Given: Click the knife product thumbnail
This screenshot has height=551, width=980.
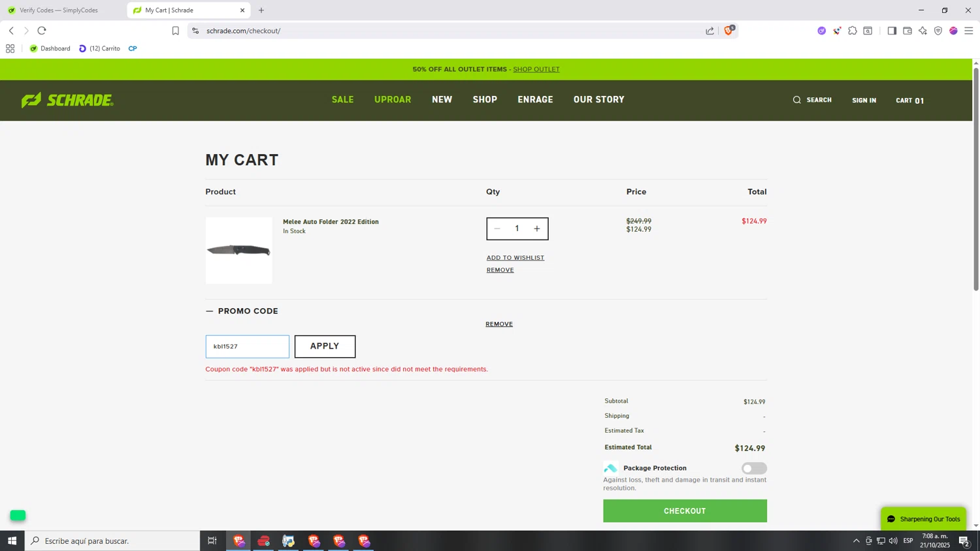Looking at the screenshot, I should (238, 251).
